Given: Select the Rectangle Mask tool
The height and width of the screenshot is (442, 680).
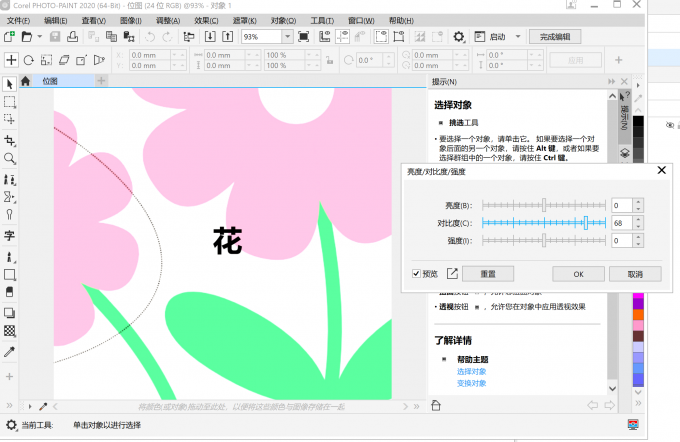Looking at the screenshot, I should click(10, 102).
